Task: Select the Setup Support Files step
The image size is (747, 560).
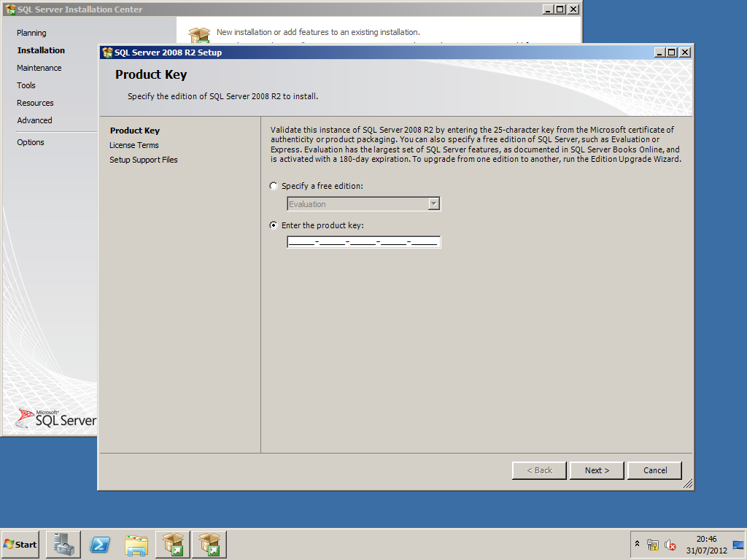Action: click(144, 160)
